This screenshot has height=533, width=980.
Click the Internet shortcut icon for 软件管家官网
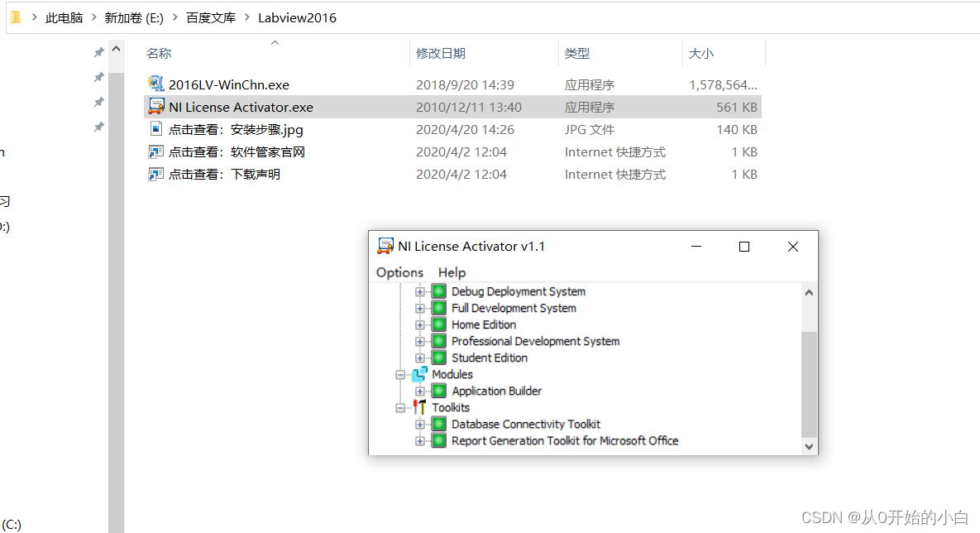[155, 151]
